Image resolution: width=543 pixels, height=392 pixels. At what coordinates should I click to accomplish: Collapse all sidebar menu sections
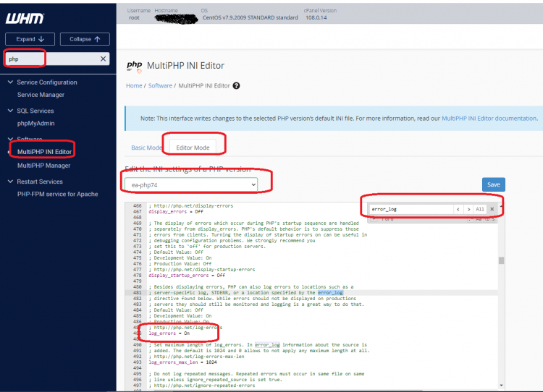[x=85, y=39]
